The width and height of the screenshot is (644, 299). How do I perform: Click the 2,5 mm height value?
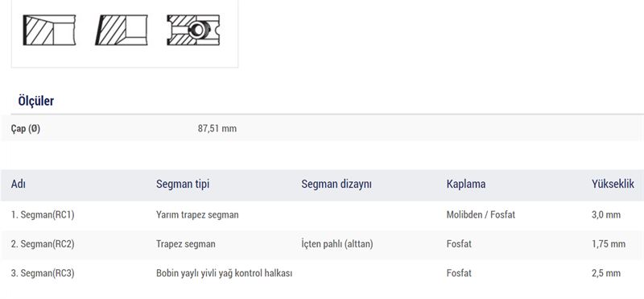point(606,273)
